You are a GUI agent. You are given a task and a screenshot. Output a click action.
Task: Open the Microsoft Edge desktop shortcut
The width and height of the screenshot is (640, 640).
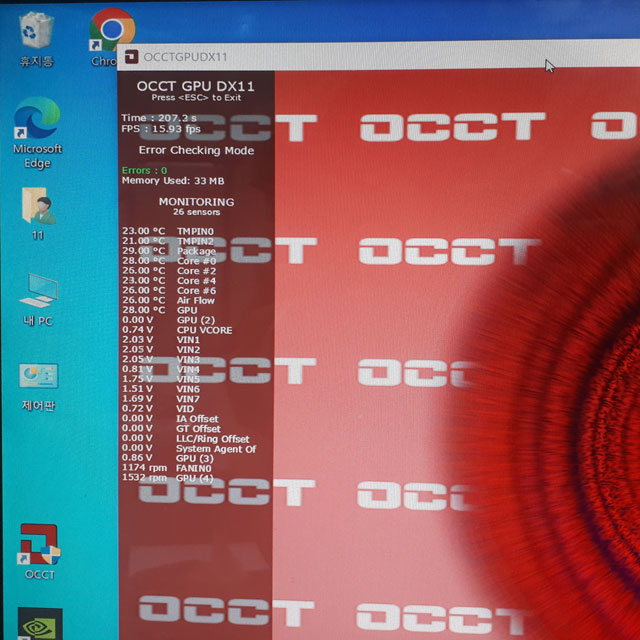tap(37, 133)
